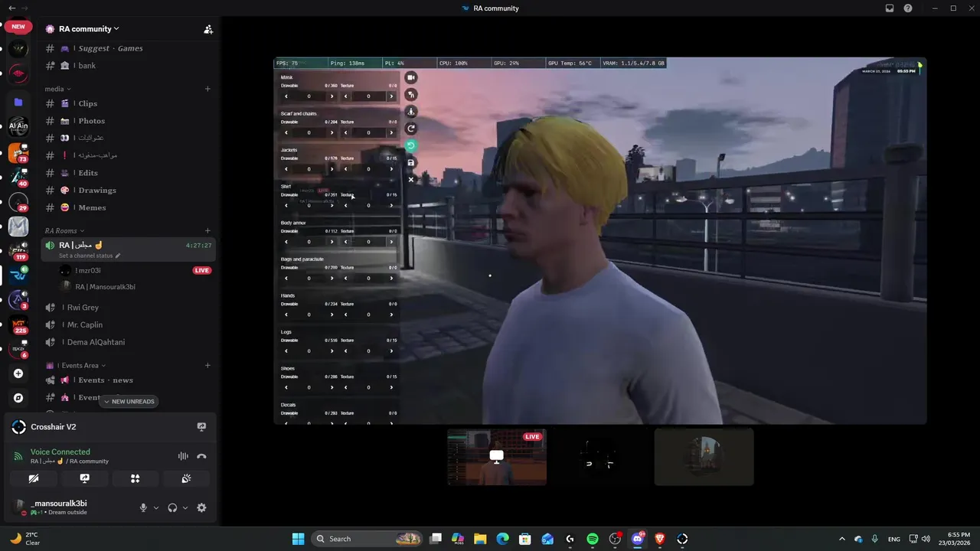This screenshot has height=551, width=980.
Task: Open the server showing 73 unread badge
Action: tap(18, 153)
